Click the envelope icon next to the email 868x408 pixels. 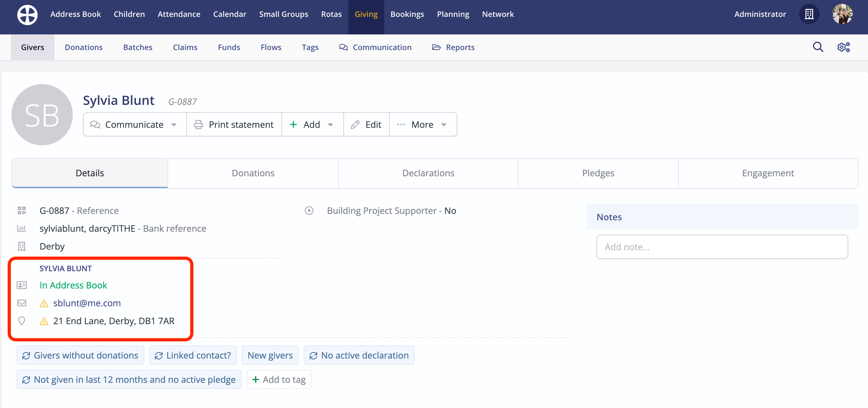[22, 303]
